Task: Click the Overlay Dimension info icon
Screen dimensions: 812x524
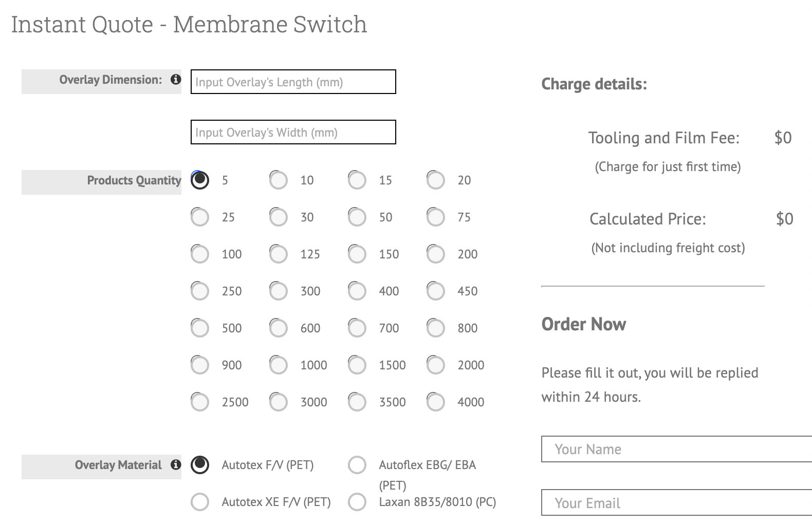Action: click(x=176, y=80)
